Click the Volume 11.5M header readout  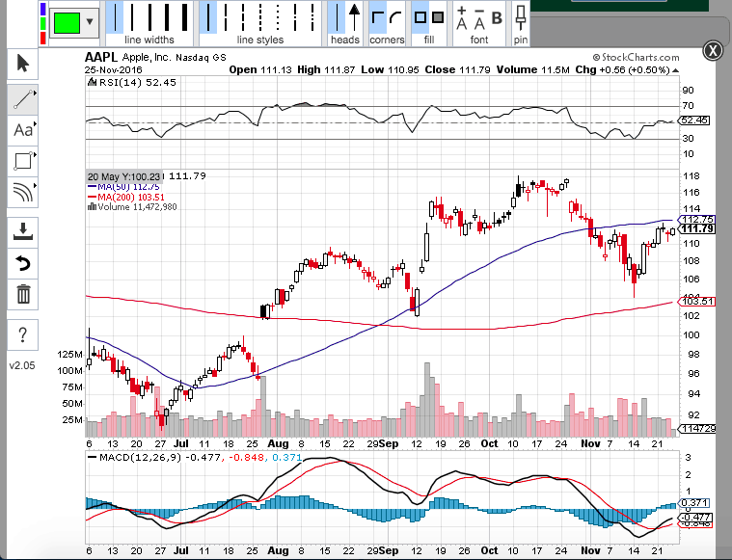point(533,70)
